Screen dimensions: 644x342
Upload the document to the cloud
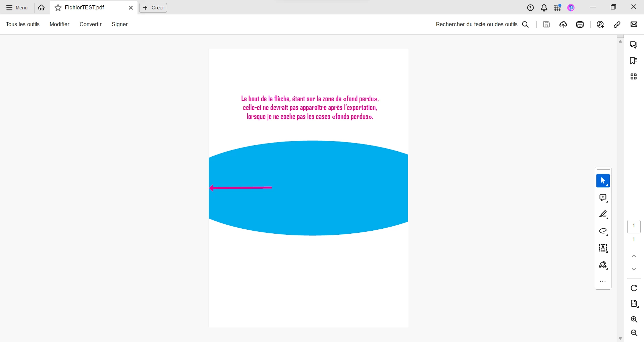pyautogui.click(x=563, y=24)
